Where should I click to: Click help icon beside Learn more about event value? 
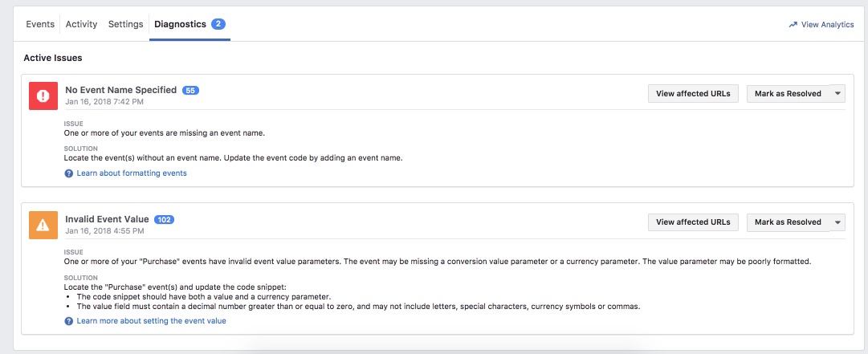[68, 321]
